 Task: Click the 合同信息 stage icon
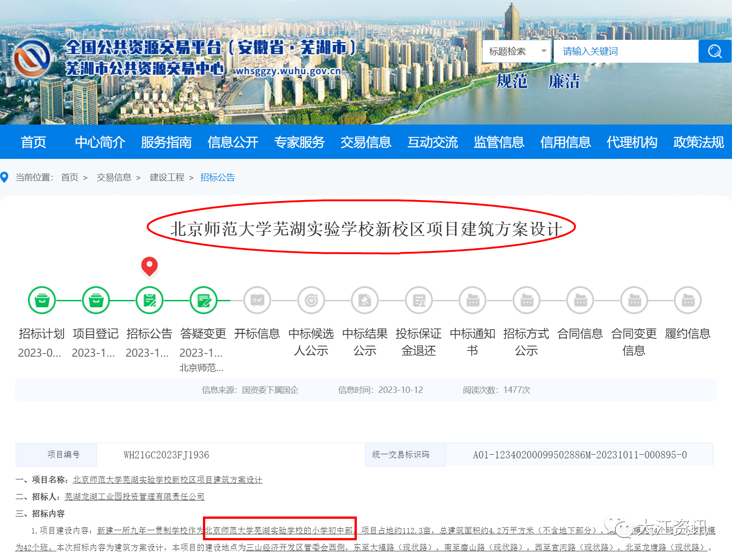coord(580,300)
